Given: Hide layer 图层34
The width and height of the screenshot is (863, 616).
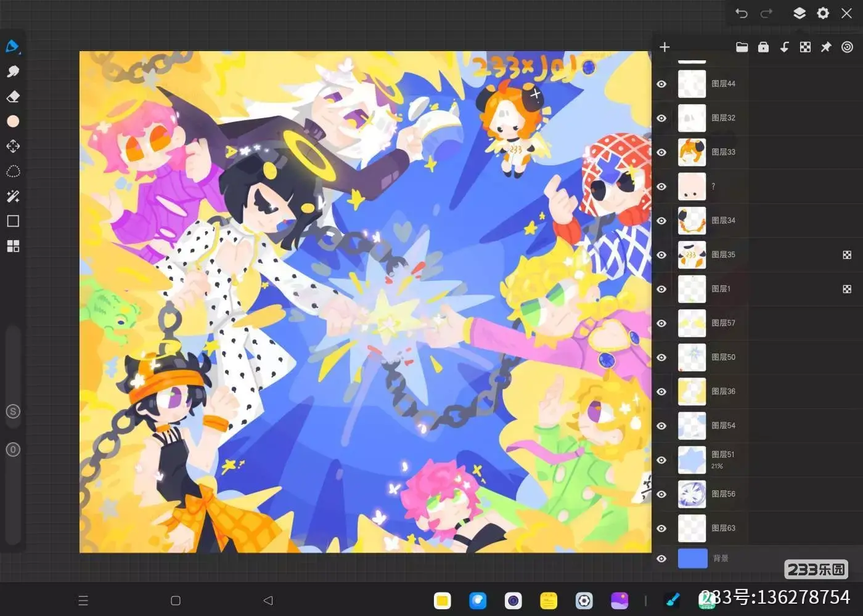Looking at the screenshot, I should [x=661, y=221].
